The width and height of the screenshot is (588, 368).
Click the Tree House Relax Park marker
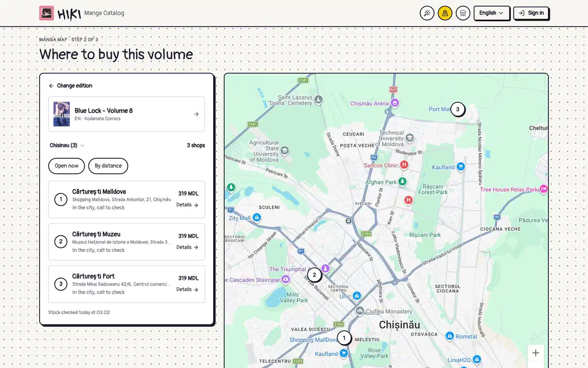[543, 189]
